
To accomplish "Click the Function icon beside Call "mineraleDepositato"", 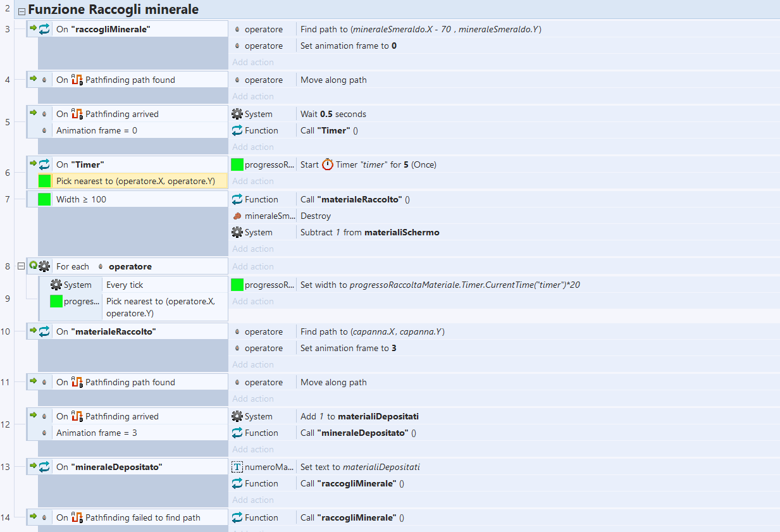I will point(237,433).
